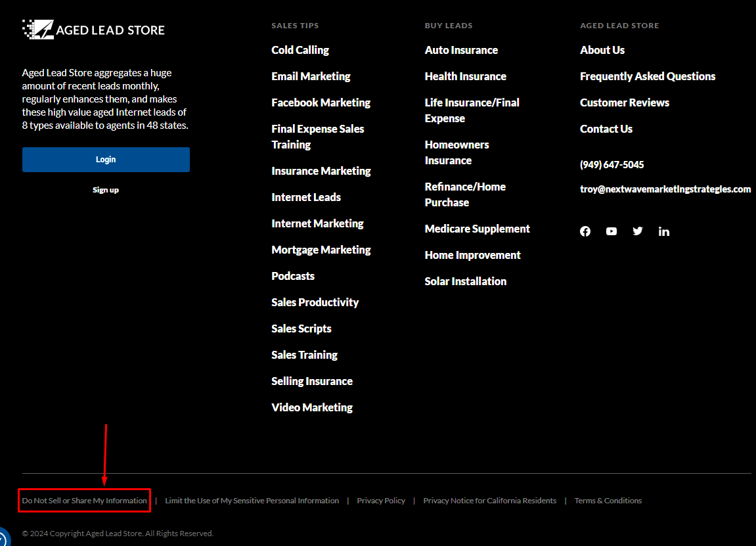Open Video Marketing link

(x=312, y=407)
